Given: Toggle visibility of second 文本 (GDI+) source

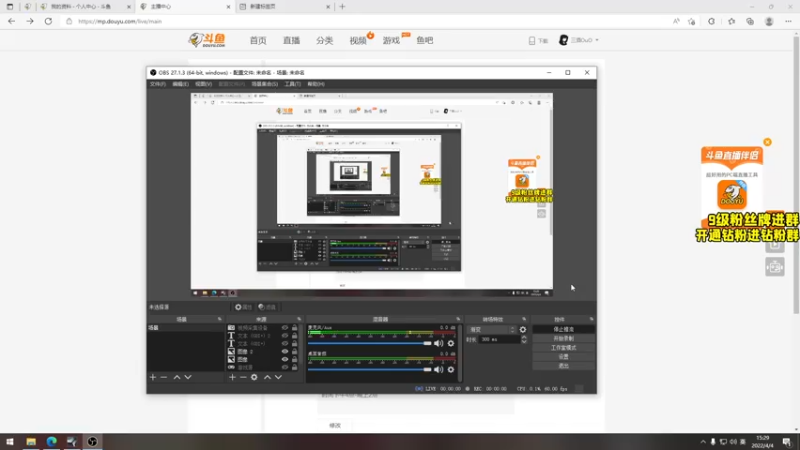Looking at the screenshot, I should coord(285,343).
